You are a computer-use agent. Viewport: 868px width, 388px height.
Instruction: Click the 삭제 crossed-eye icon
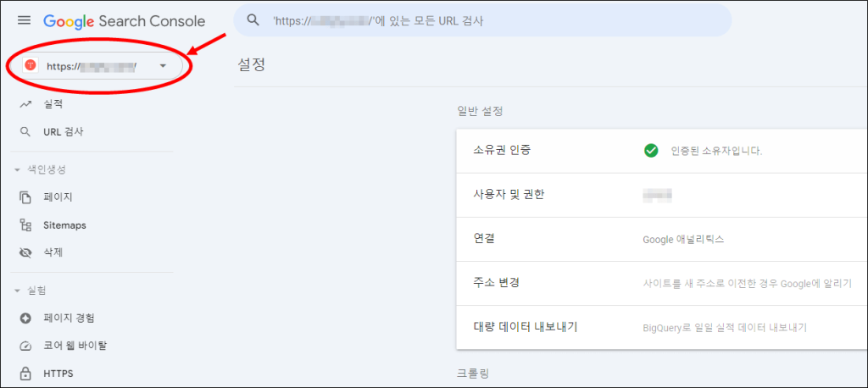[25, 253]
